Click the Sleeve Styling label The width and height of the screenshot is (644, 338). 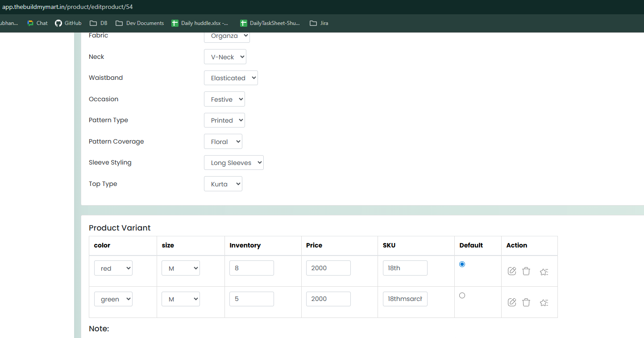tap(110, 162)
